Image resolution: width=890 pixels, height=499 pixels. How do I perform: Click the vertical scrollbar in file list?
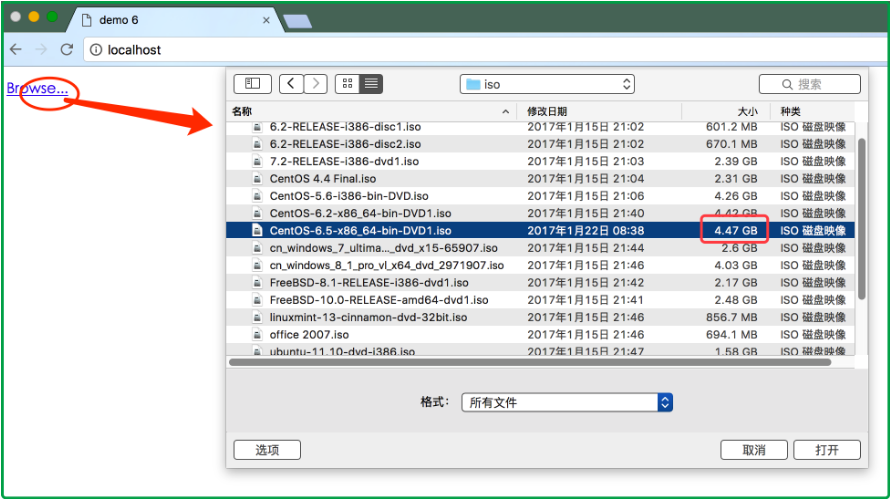862,219
